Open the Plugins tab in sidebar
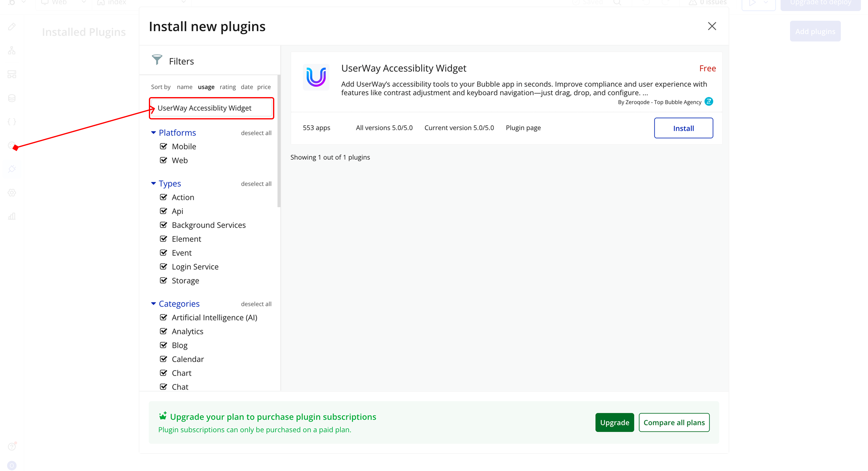Viewport: 868px width, 471px height. (12, 169)
